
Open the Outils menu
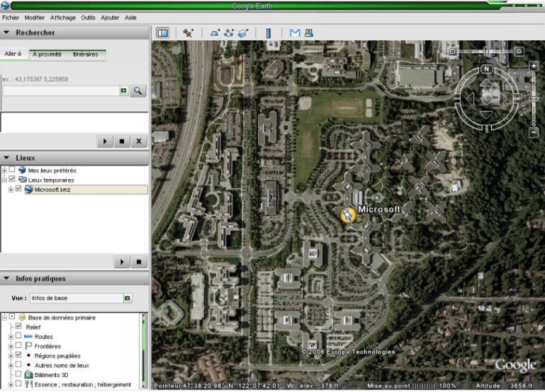(88, 17)
